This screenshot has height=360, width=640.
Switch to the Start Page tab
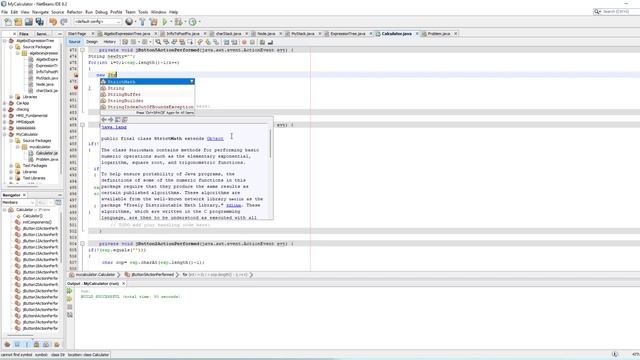click(x=77, y=33)
